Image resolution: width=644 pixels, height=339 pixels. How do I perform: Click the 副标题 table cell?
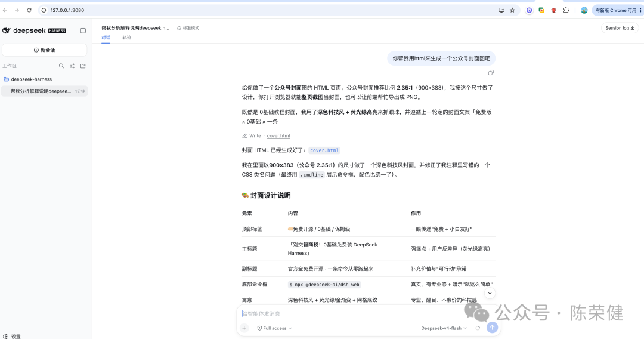pyautogui.click(x=249, y=269)
